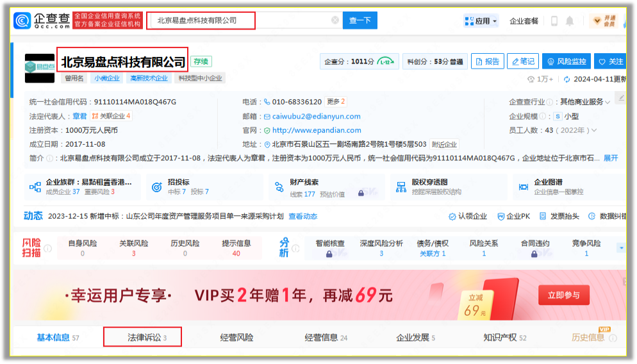Open the 历史信息 VIP tab

pos(588,338)
